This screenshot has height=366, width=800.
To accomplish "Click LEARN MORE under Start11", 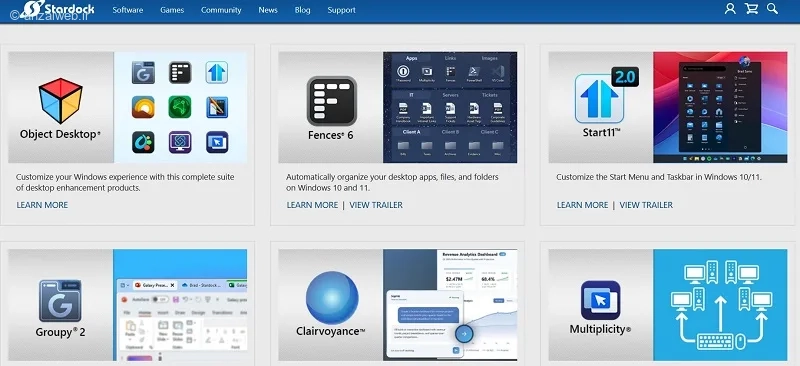I will pos(582,205).
